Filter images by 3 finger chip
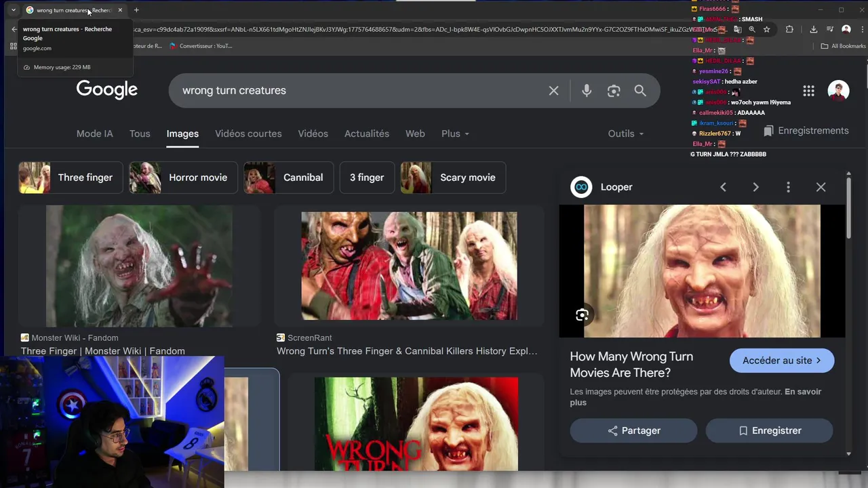This screenshot has width=868, height=488. [x=367, y=178]
